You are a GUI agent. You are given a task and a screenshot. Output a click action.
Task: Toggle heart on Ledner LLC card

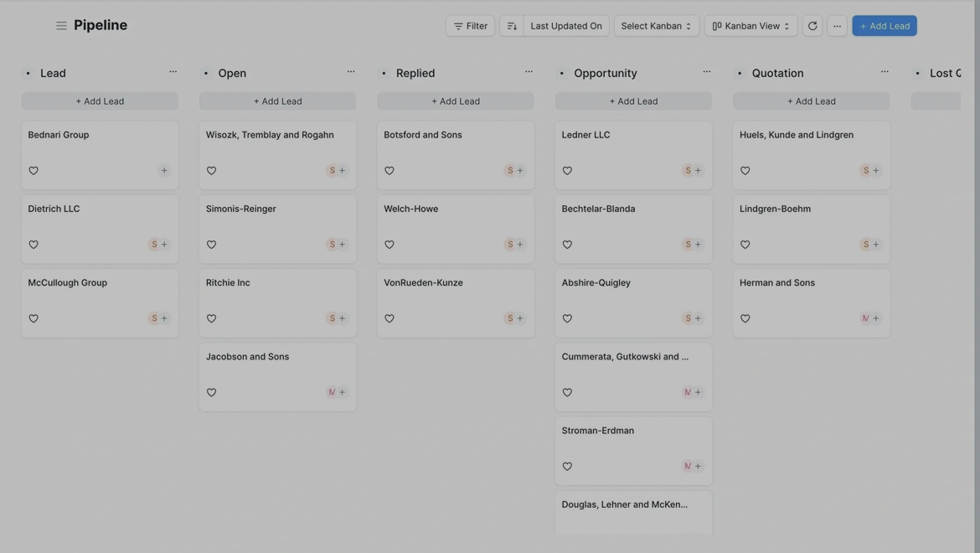click(567, 171)
